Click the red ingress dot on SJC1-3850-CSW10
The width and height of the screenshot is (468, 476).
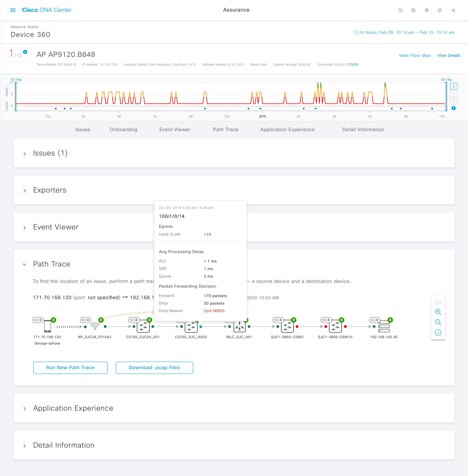pyautogui.click(x=326, y=327)
